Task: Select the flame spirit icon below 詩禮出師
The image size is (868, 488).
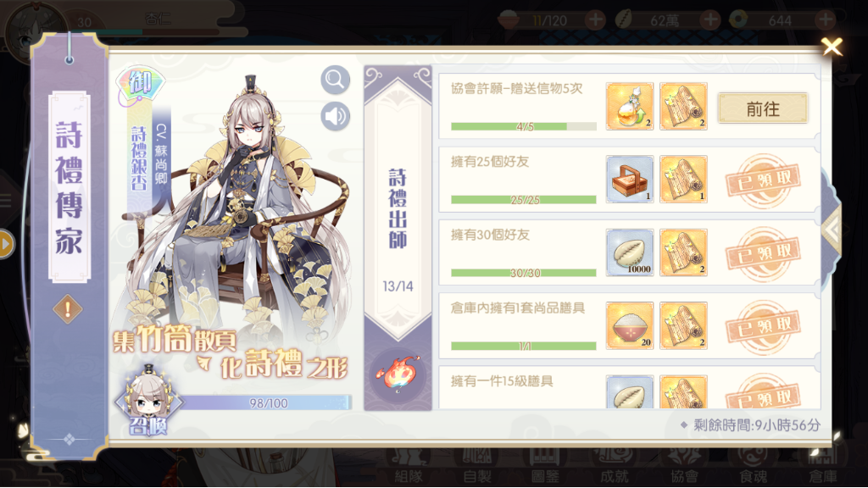Action: pos(397,374)
